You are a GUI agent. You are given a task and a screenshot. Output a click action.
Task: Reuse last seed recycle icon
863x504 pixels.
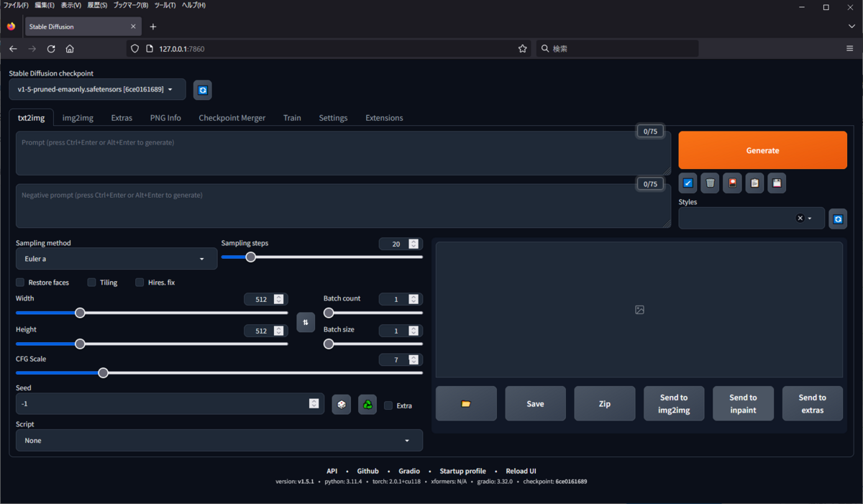[367, 405]
